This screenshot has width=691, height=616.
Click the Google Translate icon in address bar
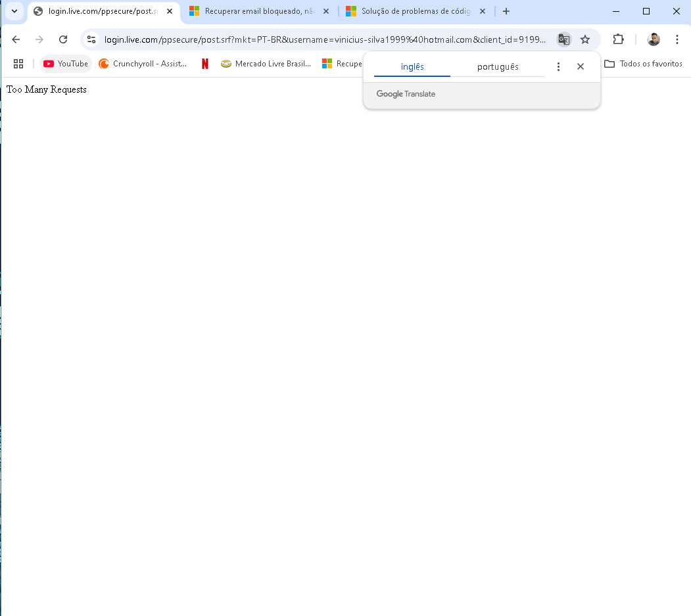pos(563,39)
